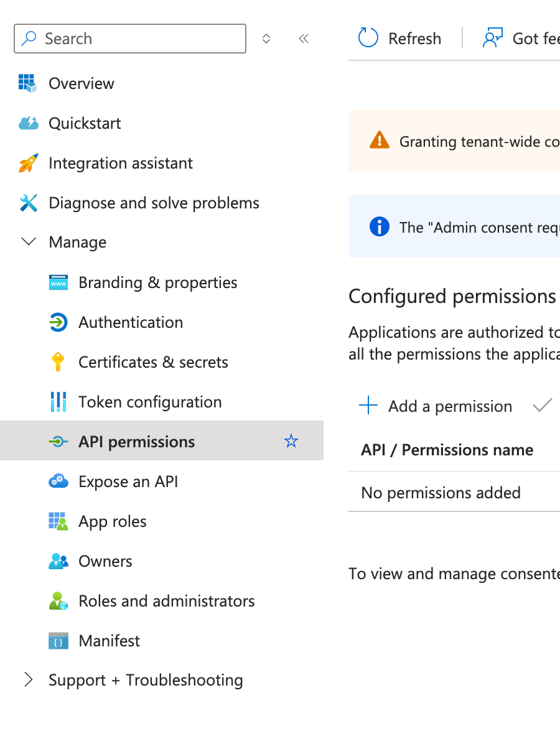Viewport: 560px width, 749px height.
Task: Collapse the sidebar menu with double chevron
Action: tap(304, 39)
